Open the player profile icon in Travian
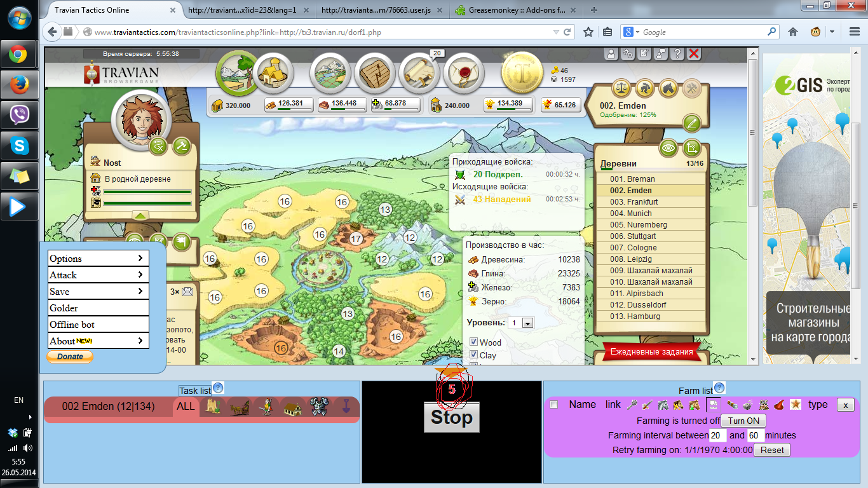Image resolution: width=868 pixels, height=488 pixels. pyautogui.click(x=611, y=54)
